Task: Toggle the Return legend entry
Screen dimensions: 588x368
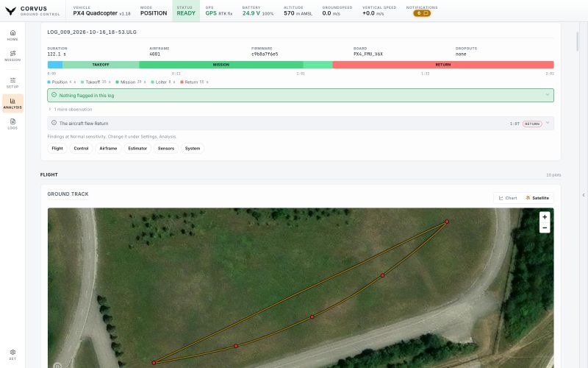Action: (x=194, y=82)
